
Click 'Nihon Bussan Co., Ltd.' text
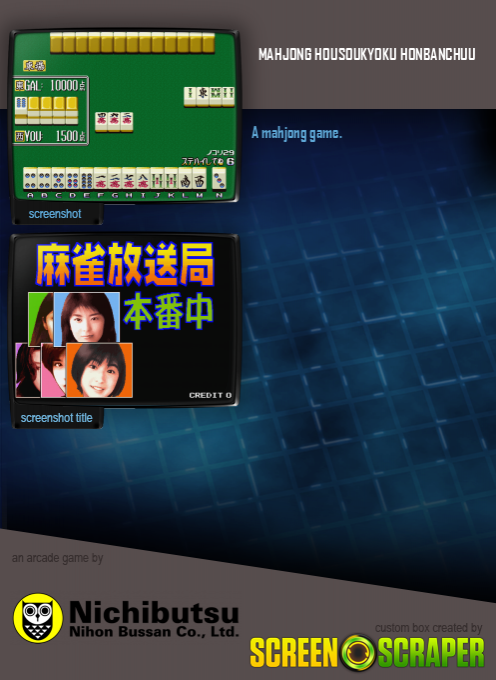154,631
